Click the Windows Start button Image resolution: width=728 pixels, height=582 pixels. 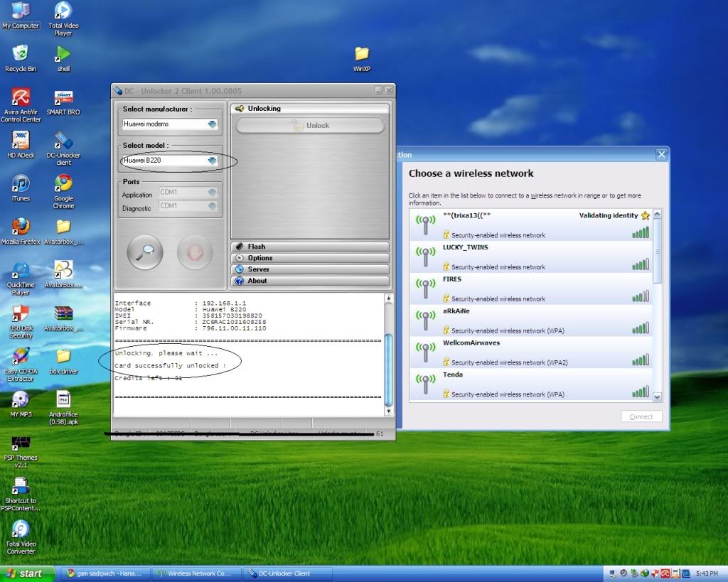[27, 573]
